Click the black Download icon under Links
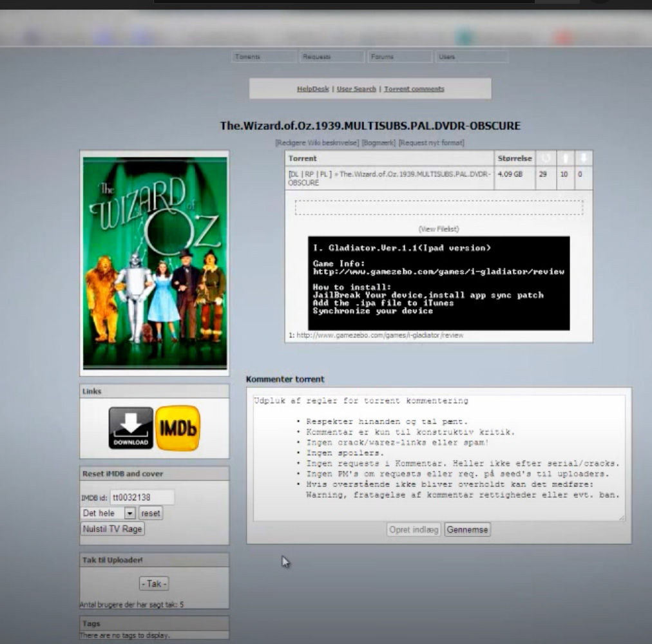Viewport: 652px width, 644px height. click(x=131, y=428)
